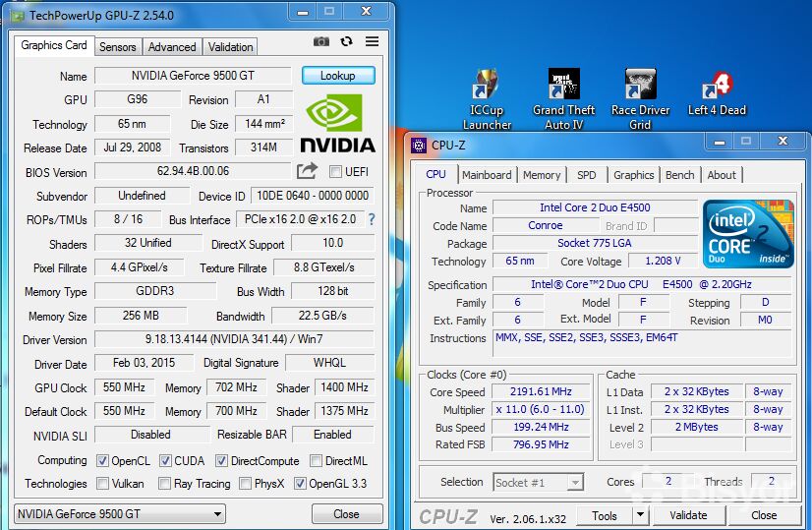The height and width of the screenshot is (530, 812).
Task: Click the Level 2 cache value 2 MBytes
Action: (x=697, y=427)
